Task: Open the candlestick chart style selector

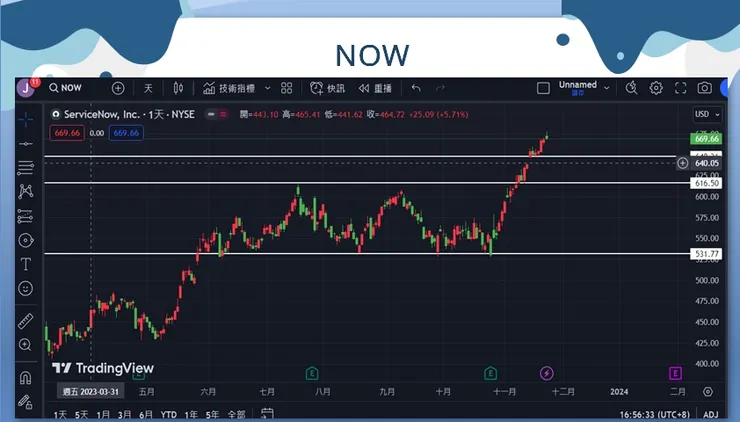Action: tap(178, 88)
